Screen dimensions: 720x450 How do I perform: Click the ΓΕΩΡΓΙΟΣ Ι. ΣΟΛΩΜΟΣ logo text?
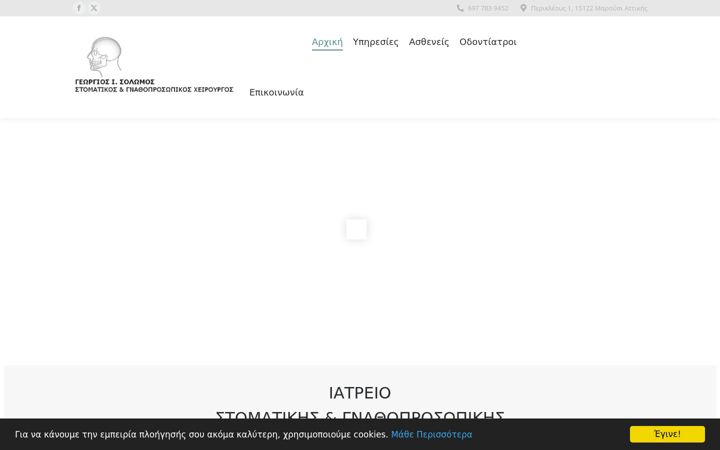[x=115, y=82]
